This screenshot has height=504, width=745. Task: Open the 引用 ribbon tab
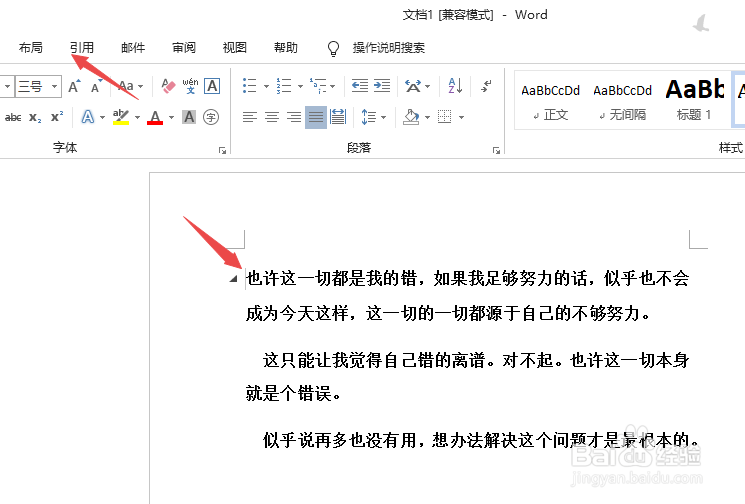tap(82, 48)
